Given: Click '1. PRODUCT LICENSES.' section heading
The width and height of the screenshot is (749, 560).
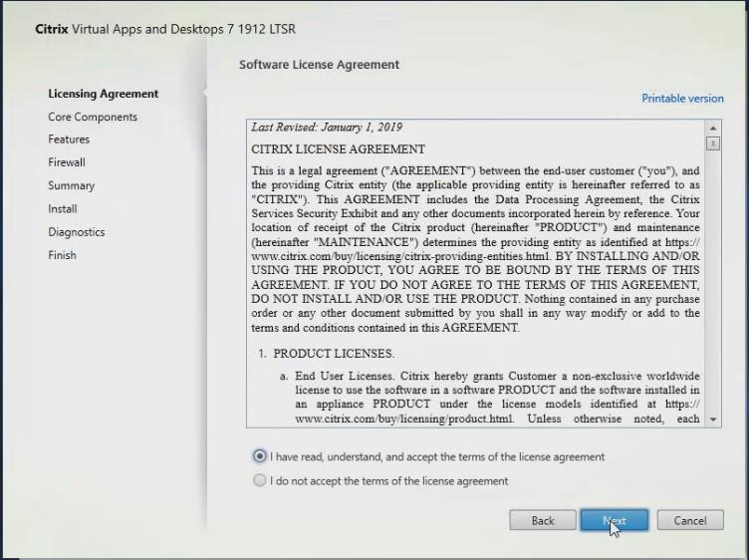Looking at the screenshot, I should click(x=326, y=354).
